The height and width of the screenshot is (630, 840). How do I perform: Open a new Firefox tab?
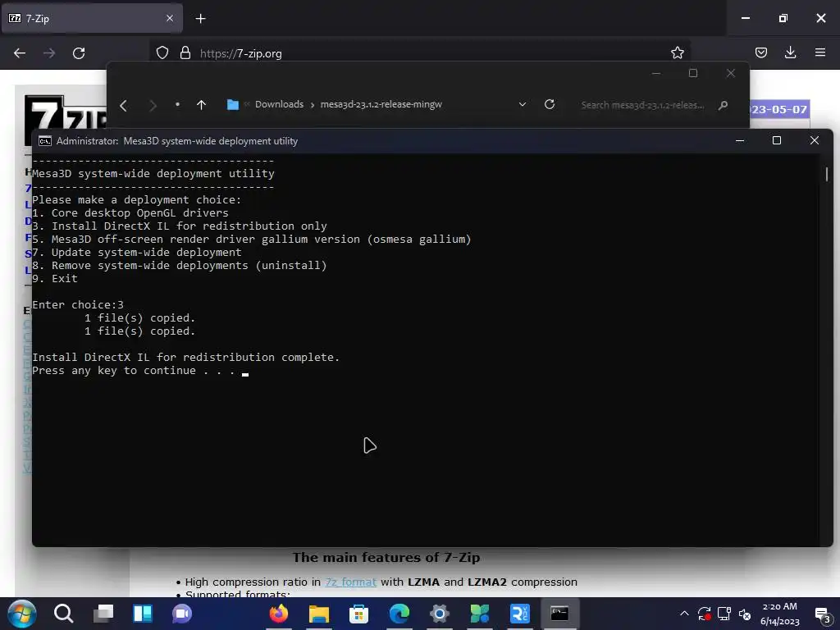coord(200,19)
